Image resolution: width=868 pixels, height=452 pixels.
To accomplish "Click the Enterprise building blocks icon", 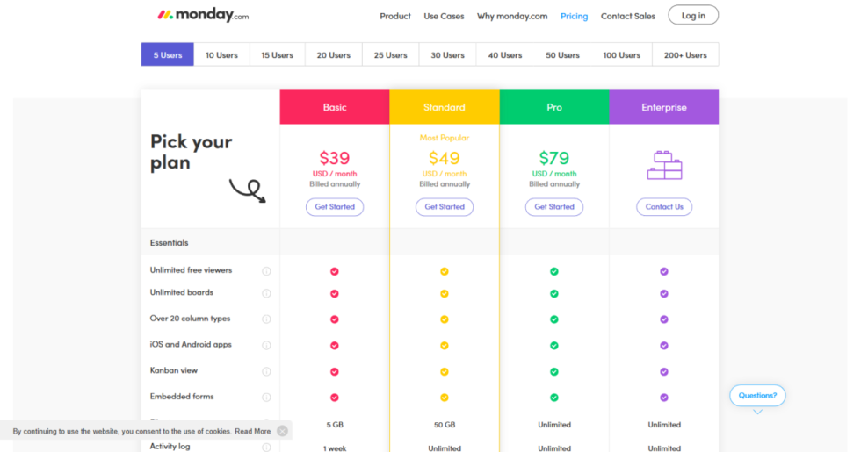I will [664, 165].
